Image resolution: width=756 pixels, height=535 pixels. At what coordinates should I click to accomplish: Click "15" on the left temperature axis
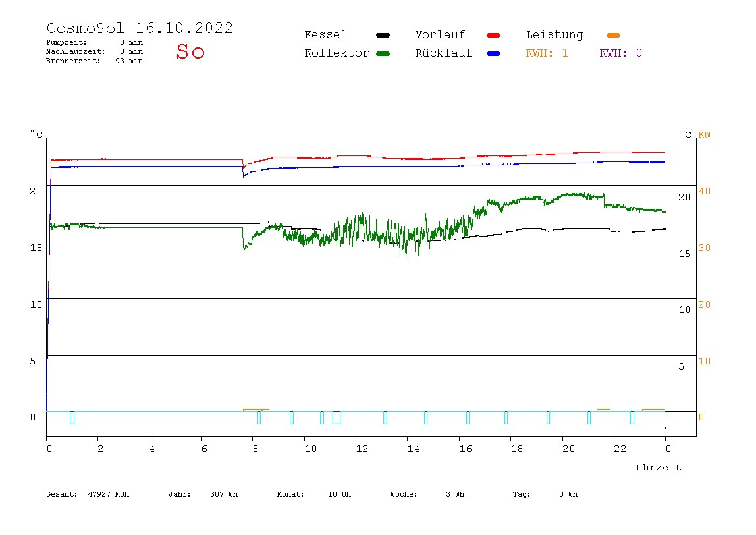click(x=36, y=248)
